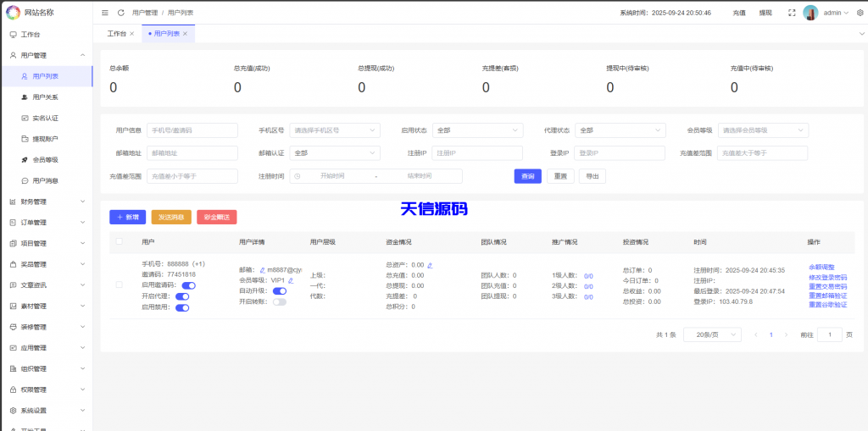Open the 20条/页 page size dropdown

(x=711, y=334)
